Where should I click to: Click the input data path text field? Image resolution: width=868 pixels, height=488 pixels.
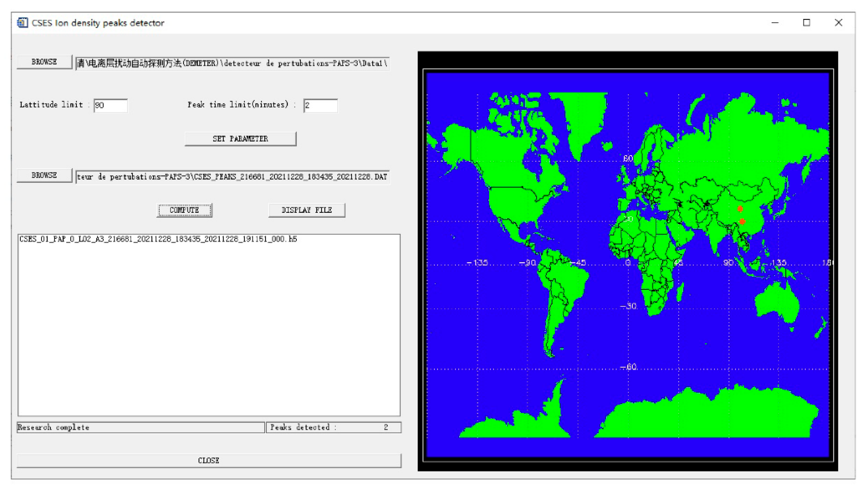click(233, 63)
